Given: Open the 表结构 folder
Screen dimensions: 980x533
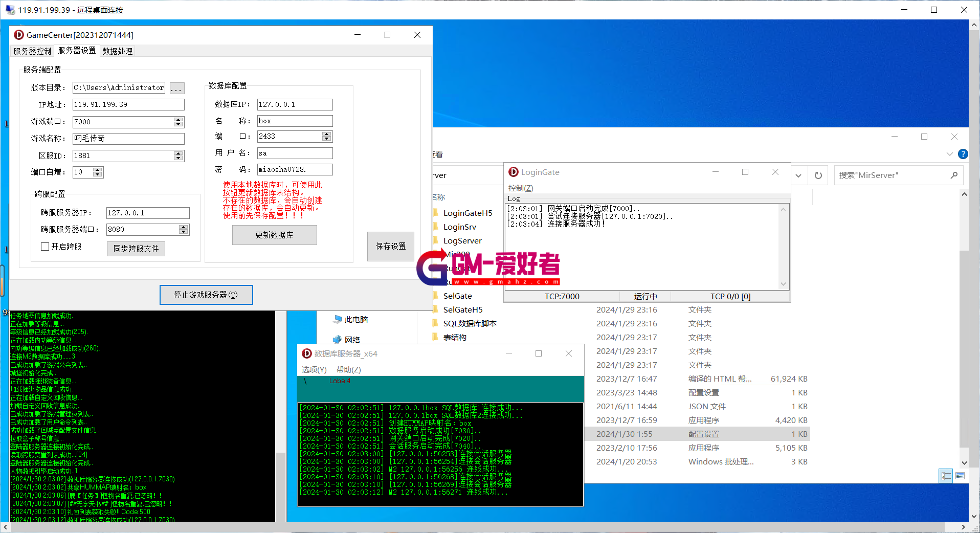Looking at the screenshot, I should coord(454,337).
